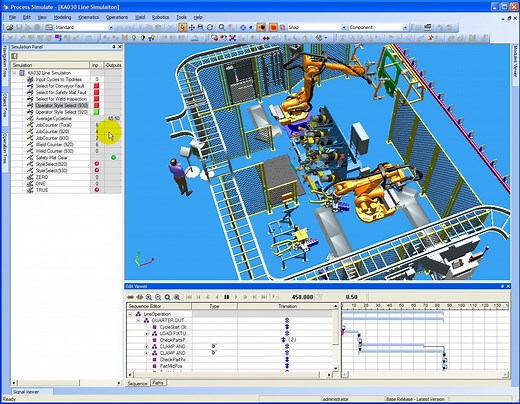This screenshot has width=520, height=404.
Task: Open the Component pick-level dropdown
Action: [x=405, y=27]
